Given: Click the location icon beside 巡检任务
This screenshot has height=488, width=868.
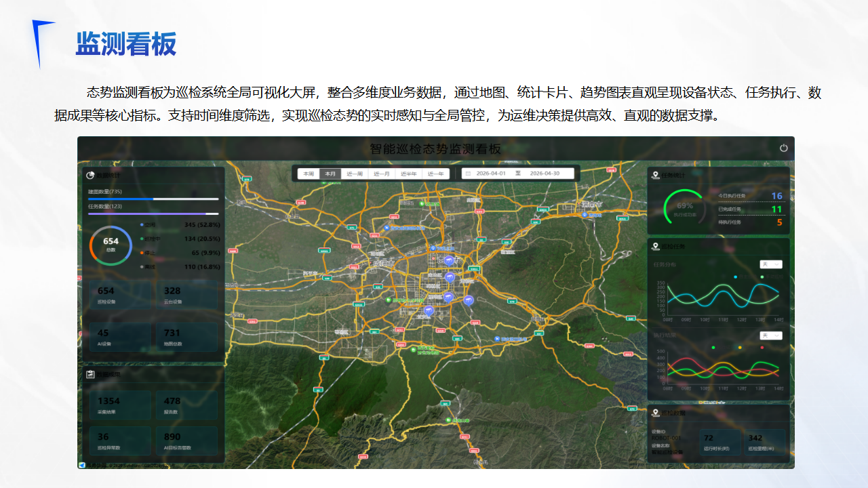Looking at the screenshot, I should click(655, 246).
